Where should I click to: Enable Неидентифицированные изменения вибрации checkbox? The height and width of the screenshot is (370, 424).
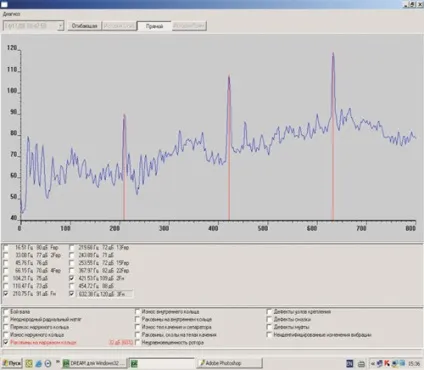click(269, 335)
